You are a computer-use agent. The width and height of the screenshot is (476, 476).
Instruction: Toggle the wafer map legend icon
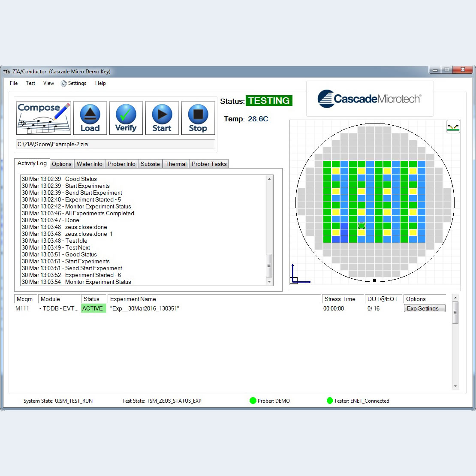453,127
